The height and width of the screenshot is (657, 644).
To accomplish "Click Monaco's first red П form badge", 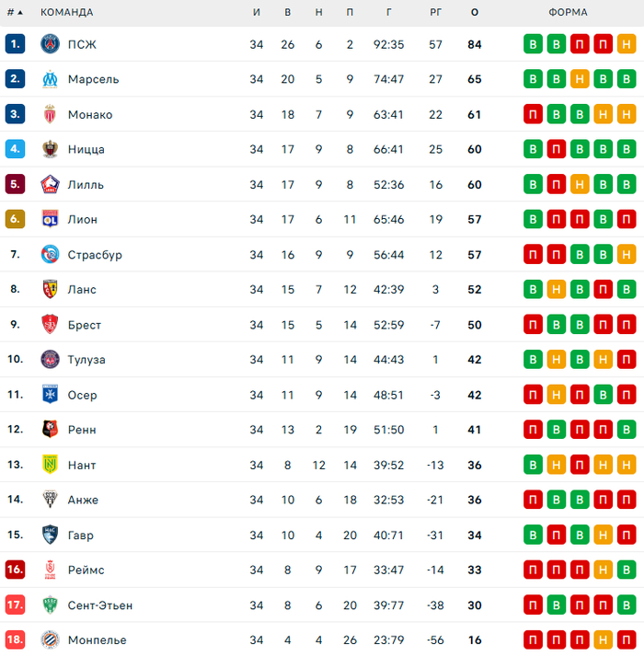I will point(533,114).
